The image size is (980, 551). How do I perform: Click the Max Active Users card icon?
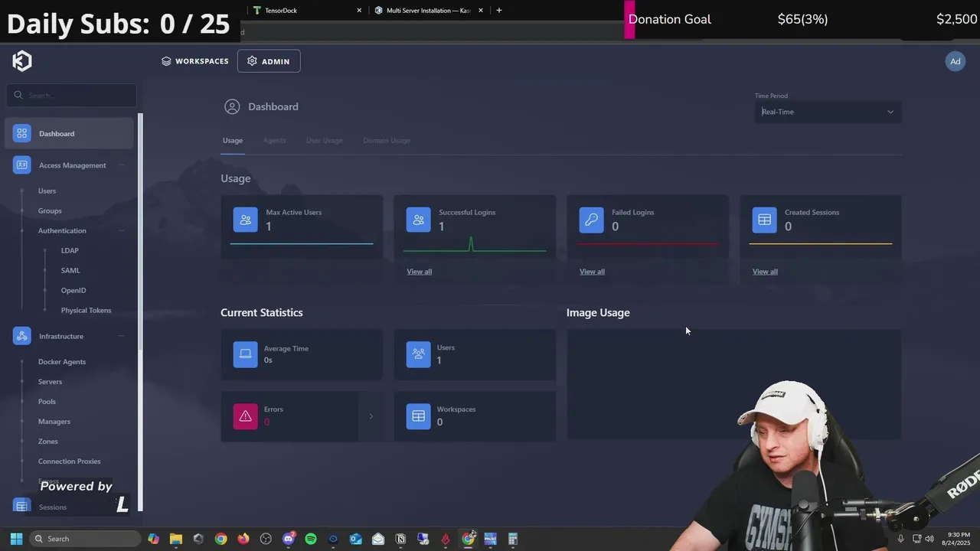click(x=246, y=220)
